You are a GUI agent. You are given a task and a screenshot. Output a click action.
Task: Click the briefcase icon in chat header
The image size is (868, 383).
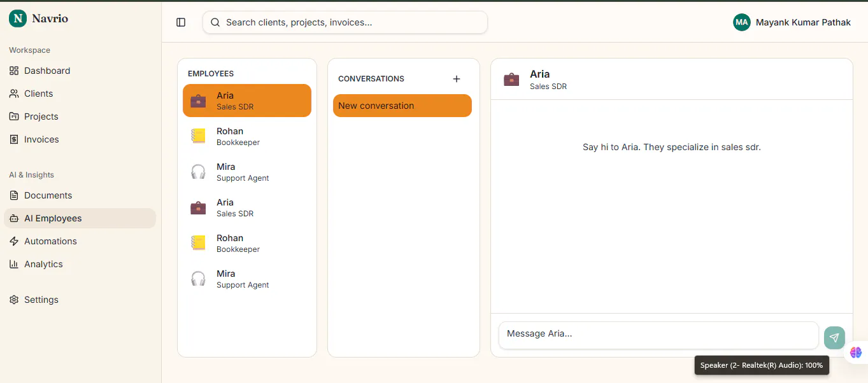tap(511, 80)
